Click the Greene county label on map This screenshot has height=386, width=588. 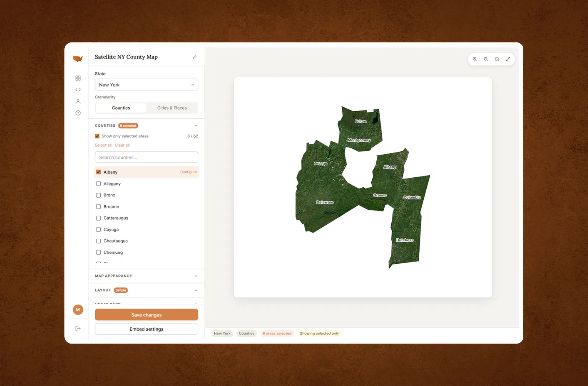(x=380, y=195)
